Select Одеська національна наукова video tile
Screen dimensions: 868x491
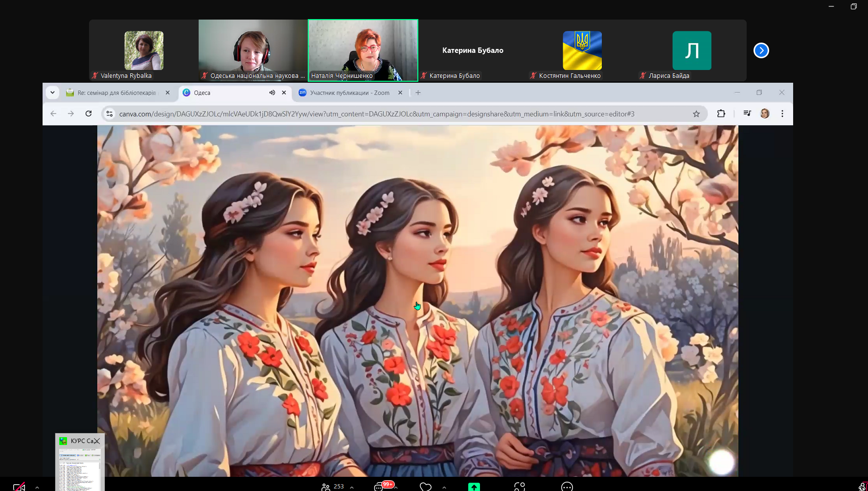coord(253,50)
